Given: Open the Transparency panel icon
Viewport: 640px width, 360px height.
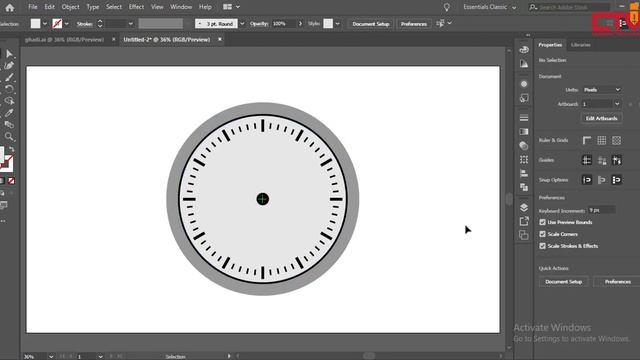Looking at the screenshot, I should (x=524, y=146).
